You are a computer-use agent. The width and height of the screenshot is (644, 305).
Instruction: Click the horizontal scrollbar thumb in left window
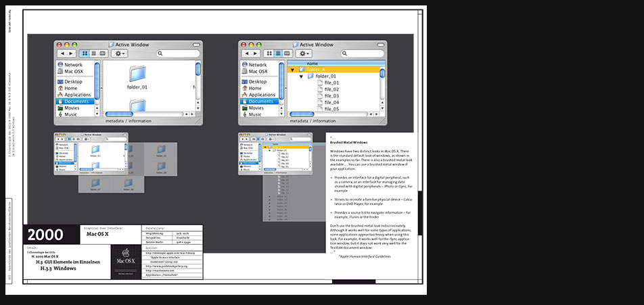(x=119, y=114)
